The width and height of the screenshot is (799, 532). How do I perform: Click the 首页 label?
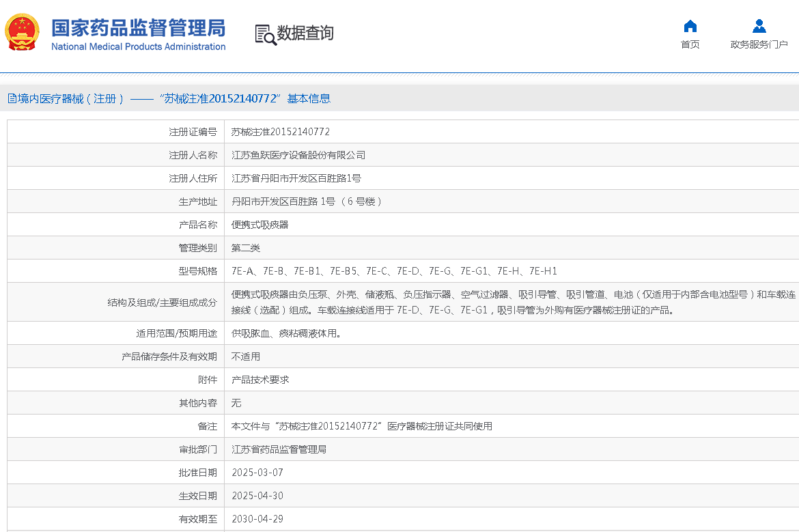pos(690,44)
